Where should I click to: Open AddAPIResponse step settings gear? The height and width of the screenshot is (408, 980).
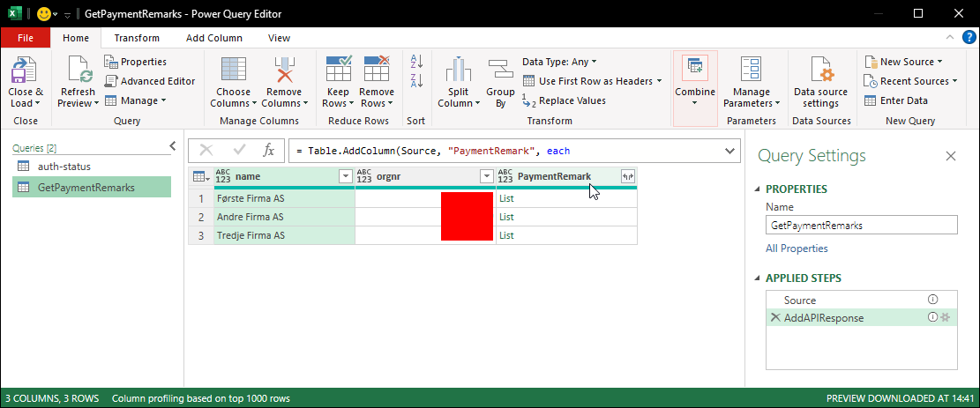946,317
